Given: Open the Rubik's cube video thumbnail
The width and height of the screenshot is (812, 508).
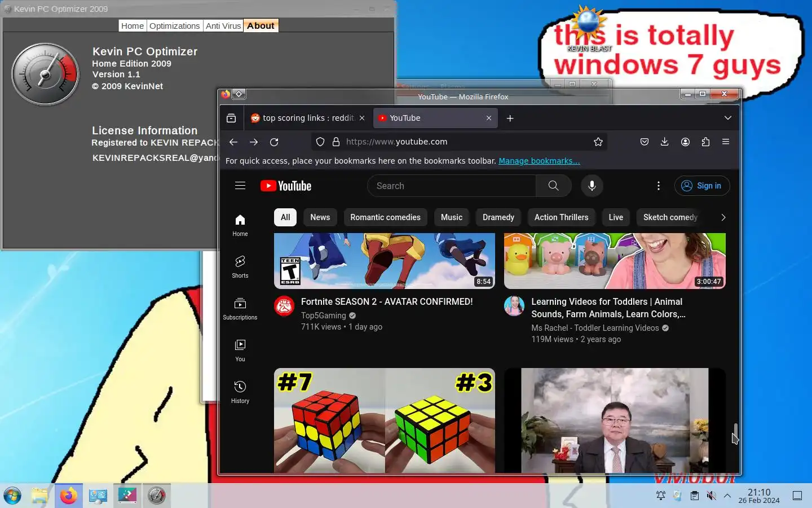Looking at the screenshot, I should 385,421.
